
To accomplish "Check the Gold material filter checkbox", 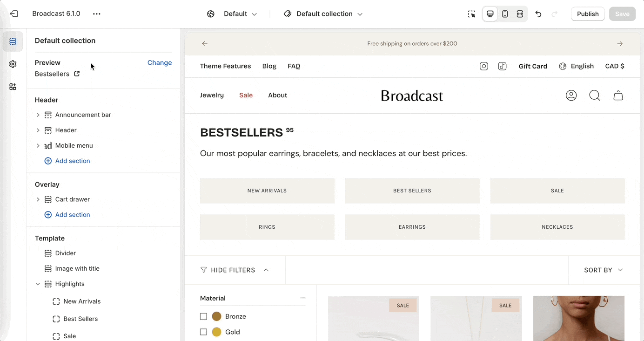I will pos(203,332).
